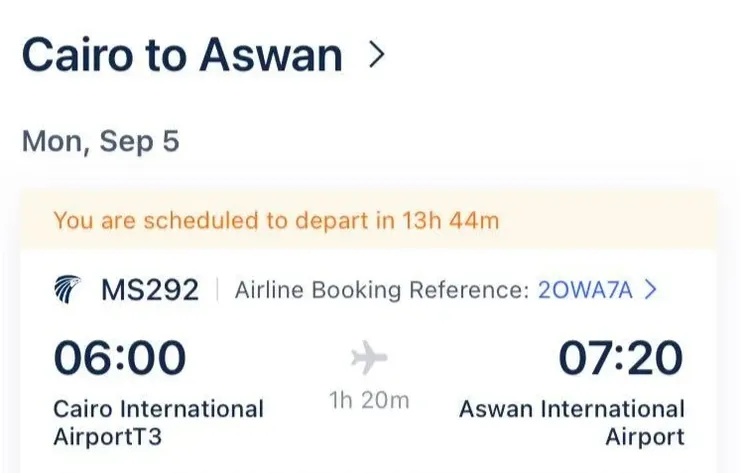740x473 pixels.
Task: Click Aswan International Airport arrival name
Action: [571, 422]
